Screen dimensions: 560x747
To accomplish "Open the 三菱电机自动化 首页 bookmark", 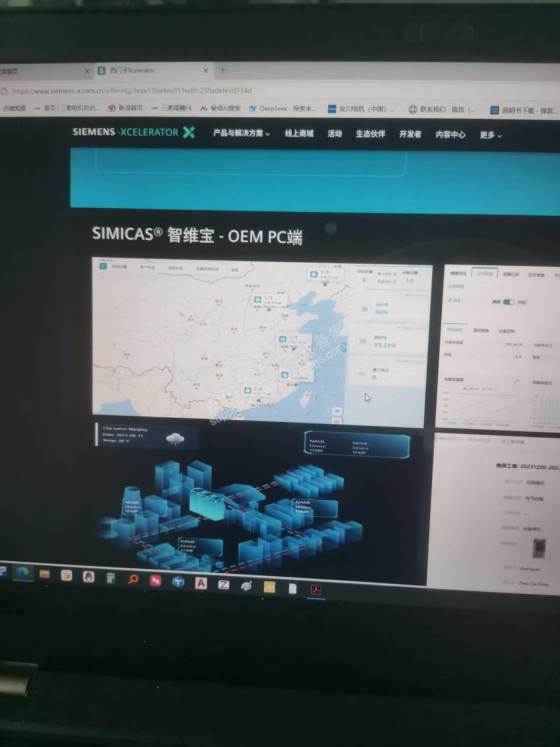I will coord(67,108).
